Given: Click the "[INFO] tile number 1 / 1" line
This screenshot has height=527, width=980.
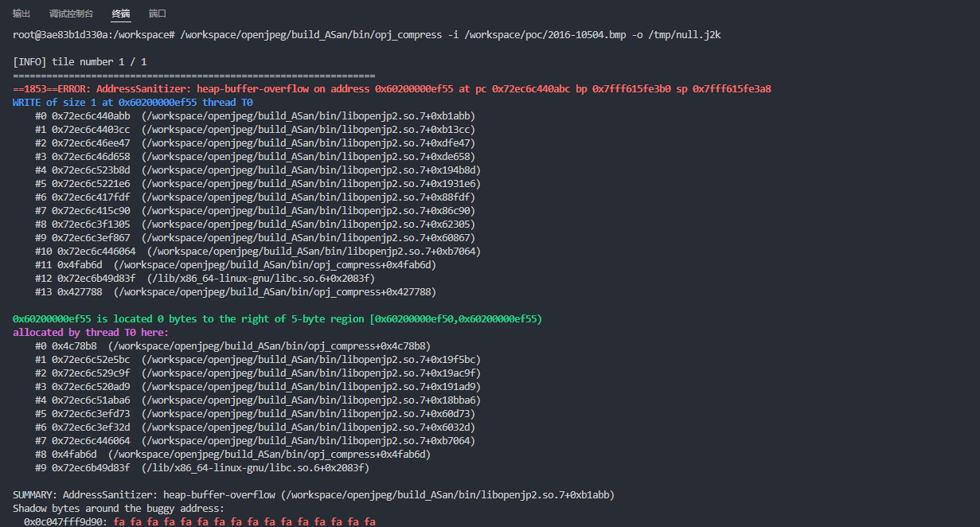Looking at the screenshot, I should pyautogui.click(x=80, y=62).
